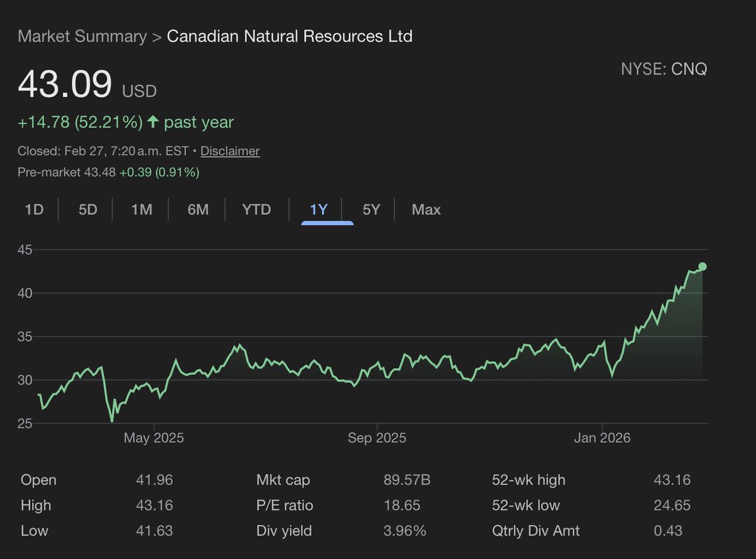View the 6M performance tab
Image resolution: width=756 pixels, height=559 pixels.
[x=197, y=209]
